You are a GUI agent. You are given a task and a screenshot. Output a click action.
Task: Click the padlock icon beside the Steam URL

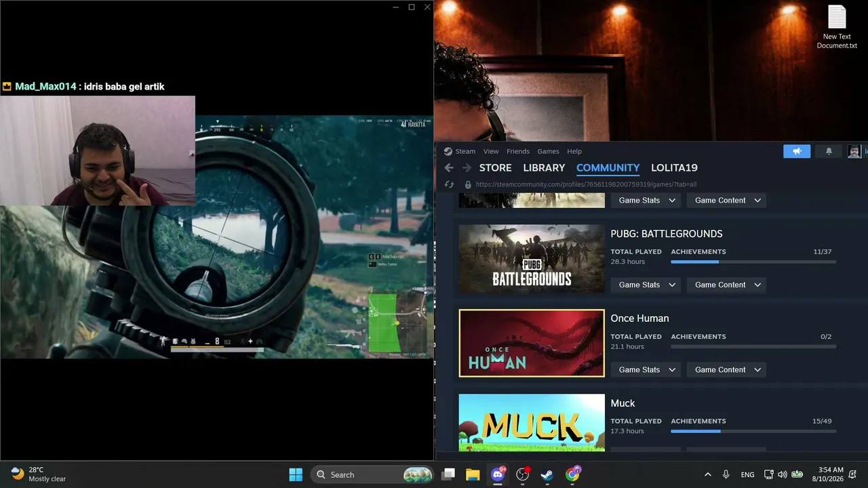[x=467, y=184]
